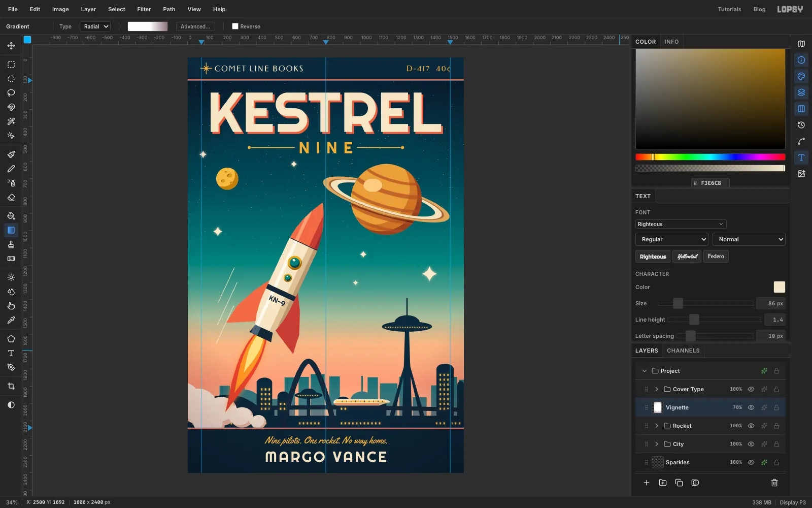
Task: Add a layer mask icon
Action: coord(695,483)
